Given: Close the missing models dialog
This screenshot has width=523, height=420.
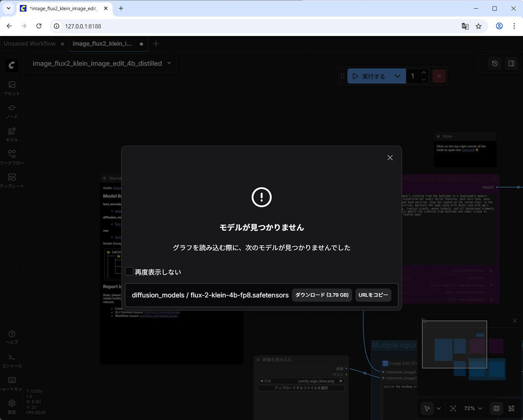Looking at the screenshot, I should coord(390,158).
